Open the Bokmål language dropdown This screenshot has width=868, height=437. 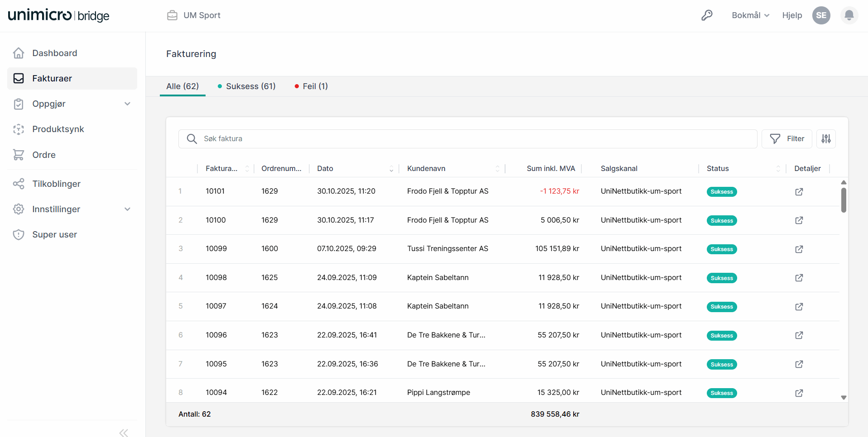click(750, 15)
